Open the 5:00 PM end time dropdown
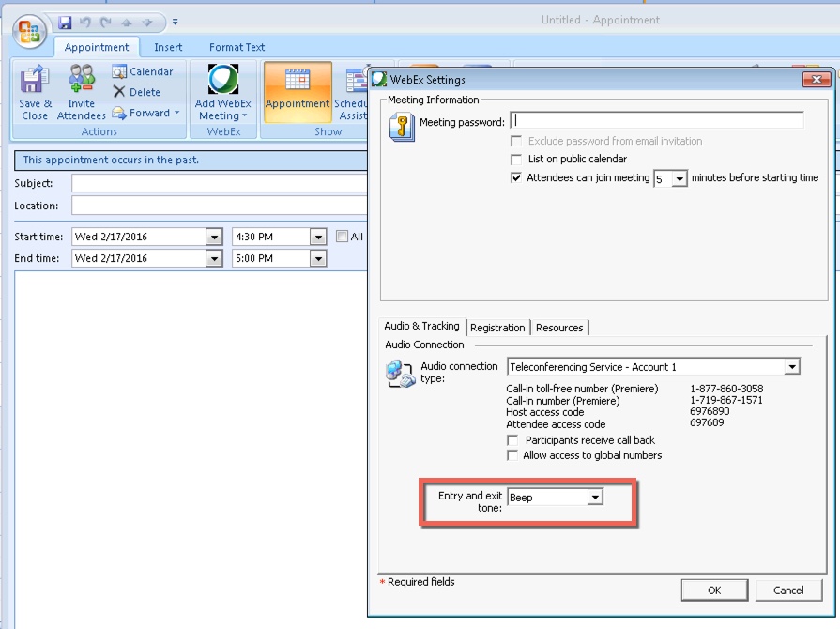This screenshot has height=629, width=840. point(317,259)
